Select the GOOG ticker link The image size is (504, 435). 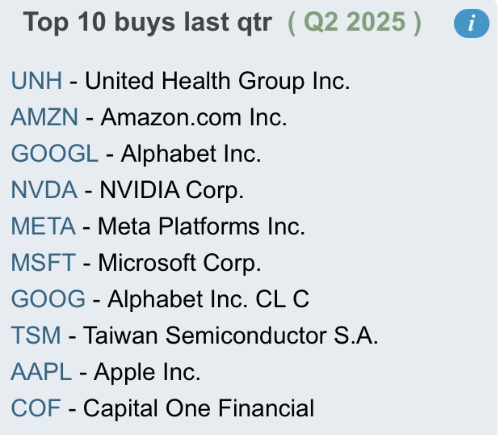click(48, 299)
